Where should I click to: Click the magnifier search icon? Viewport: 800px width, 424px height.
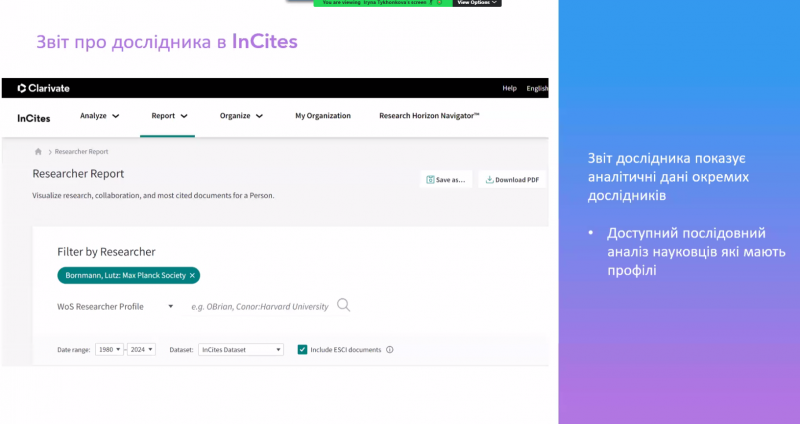tap(343, 305)
